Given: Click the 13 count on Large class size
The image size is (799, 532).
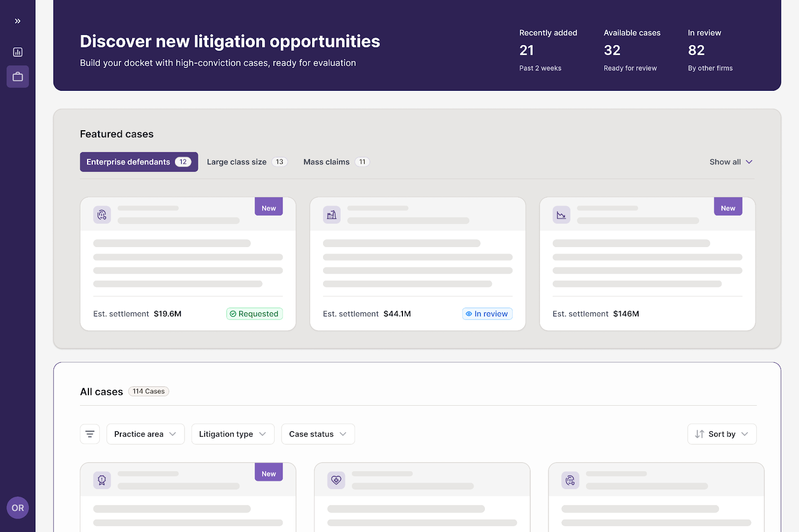Looking at the screenshot, I should pyautogui.click(x=280, y=162).
